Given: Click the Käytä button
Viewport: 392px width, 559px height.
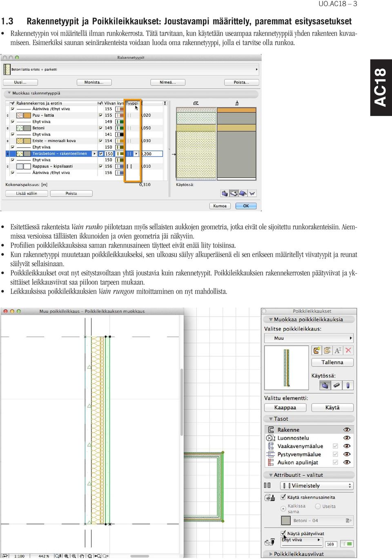Looking at the screenshot, I should 332,407.
